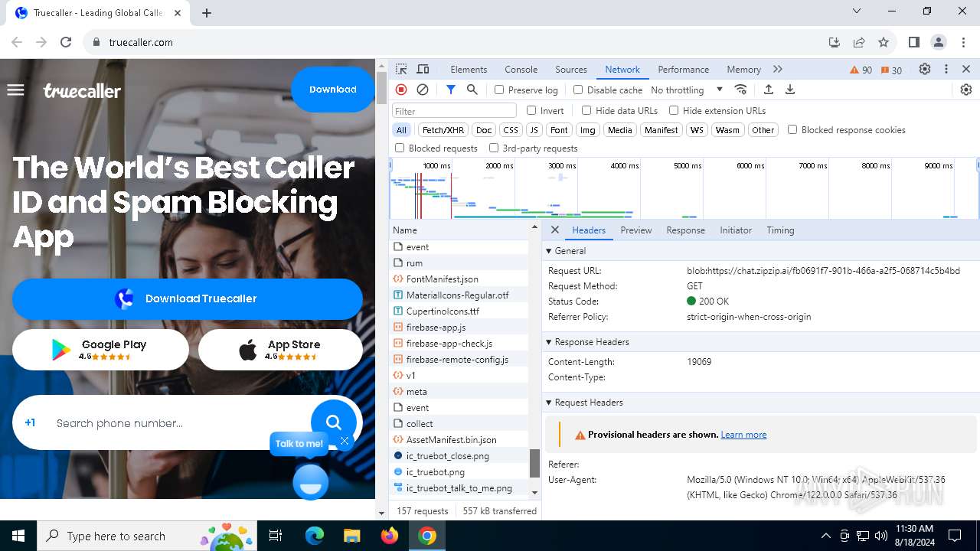Clear the network log

(423, 90)
